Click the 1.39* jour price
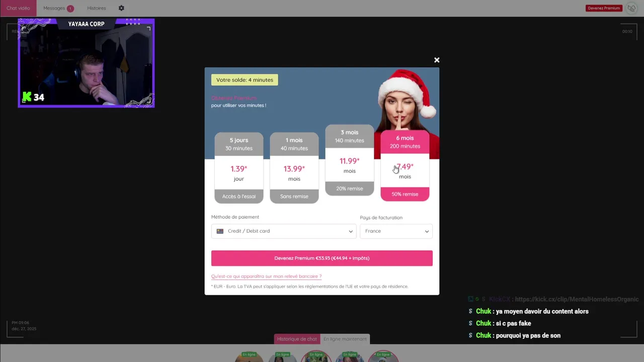This screenshot has width=644, height=362. click(239, 173)
